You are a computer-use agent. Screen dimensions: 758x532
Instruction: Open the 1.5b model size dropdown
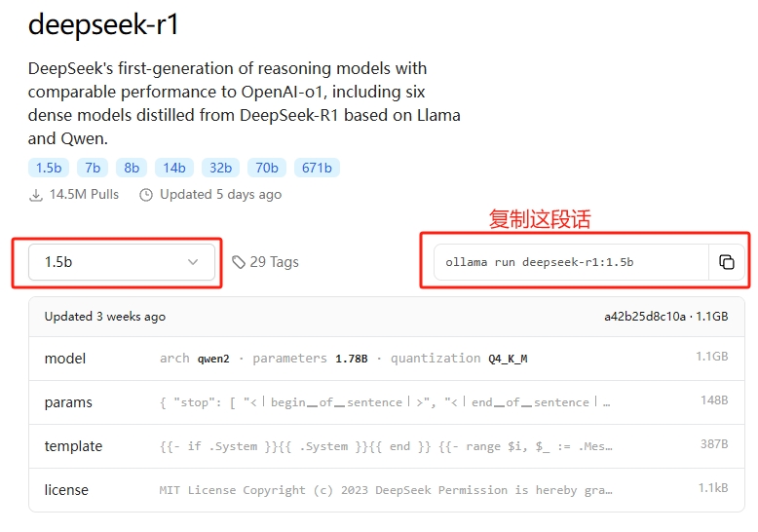[121, 262]
